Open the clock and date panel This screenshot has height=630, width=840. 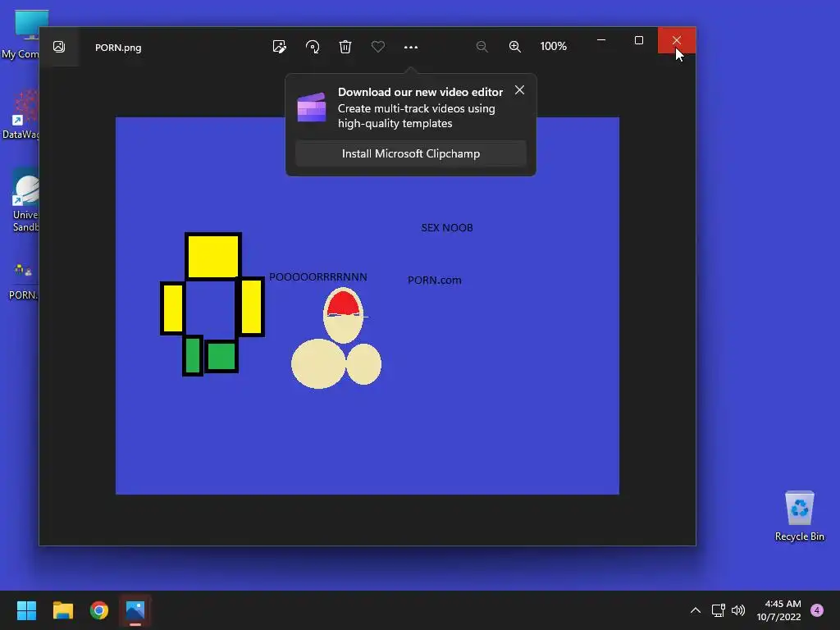tap(779, 610)
